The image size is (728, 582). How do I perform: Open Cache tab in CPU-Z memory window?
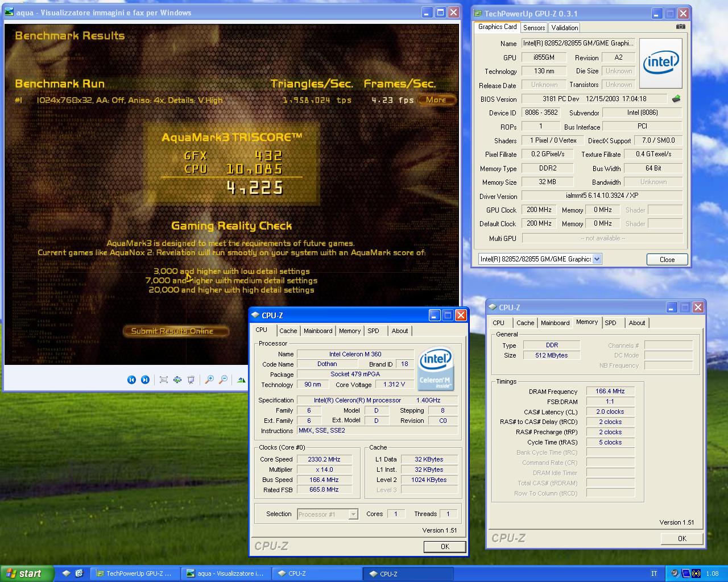click(x=525, y=323)
